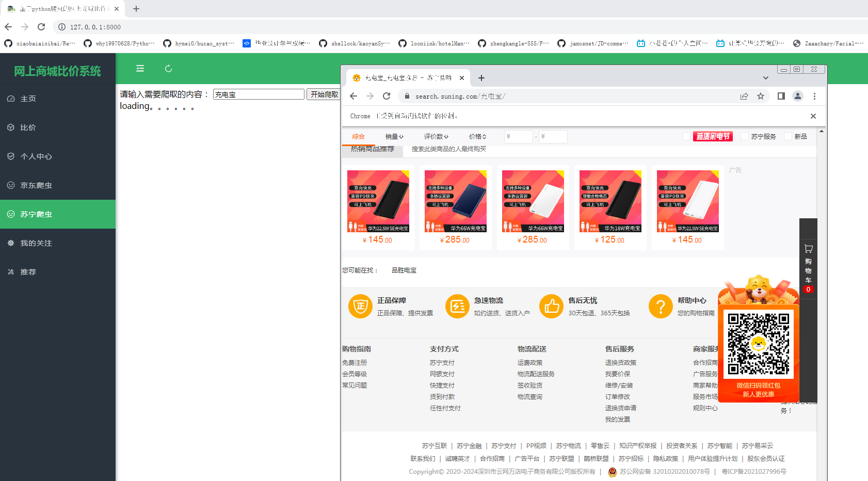
Task: Sort results by 销量
Action: click(394, 137)
